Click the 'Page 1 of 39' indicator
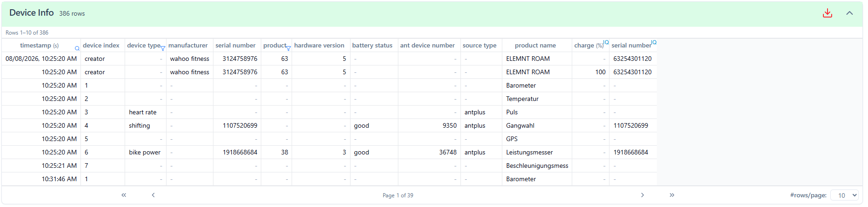The height and width of the screenshot is (207, 868). pyautogui.click(x=398, y=195)
